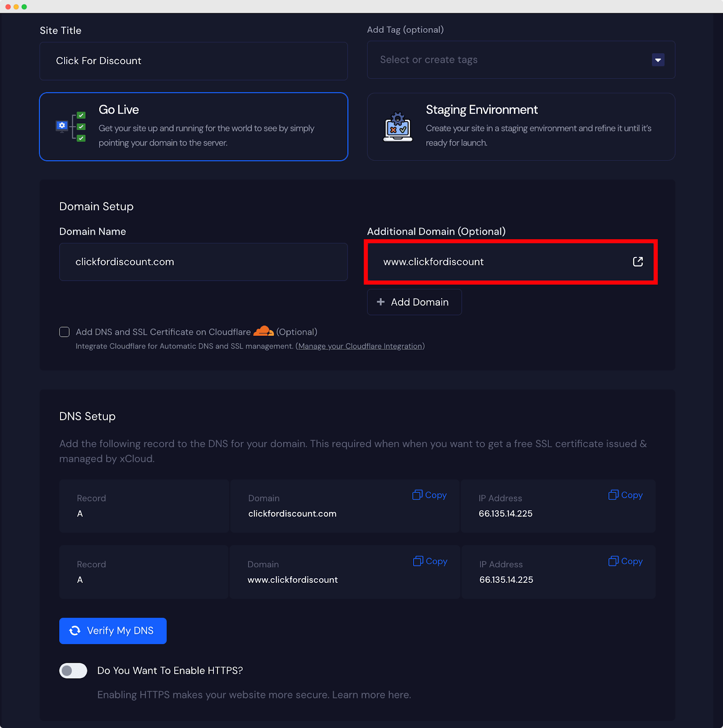This screenshot has height=728, width=723.
Task: Copy IP address of the second A record
Action: [x=625, y=561]
